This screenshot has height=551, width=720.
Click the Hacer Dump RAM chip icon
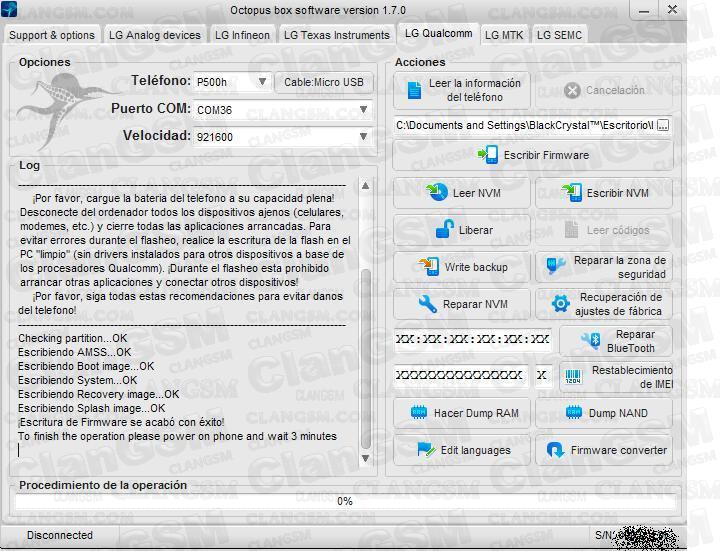point(419,413)
